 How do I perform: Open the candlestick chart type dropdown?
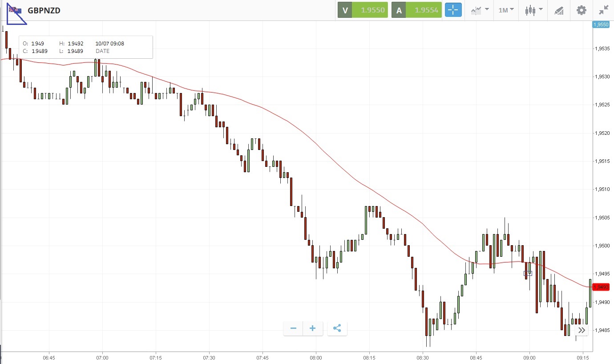tap(533, 10)
